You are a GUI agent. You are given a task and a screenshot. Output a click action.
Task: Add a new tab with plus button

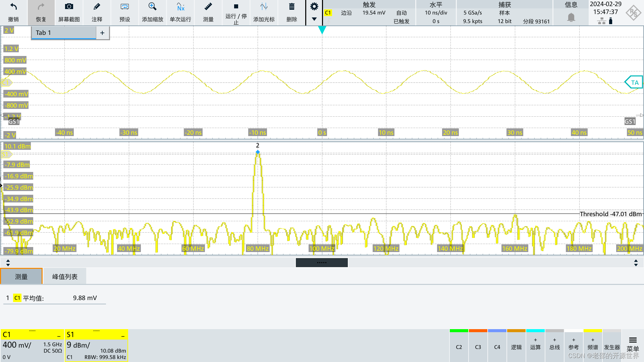click(102, 33)
